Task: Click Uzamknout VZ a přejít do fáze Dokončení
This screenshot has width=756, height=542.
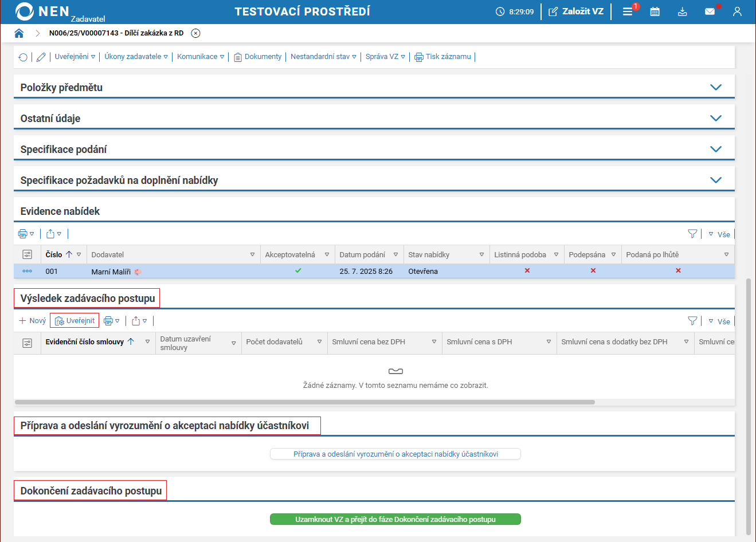Action: [395, 520]
